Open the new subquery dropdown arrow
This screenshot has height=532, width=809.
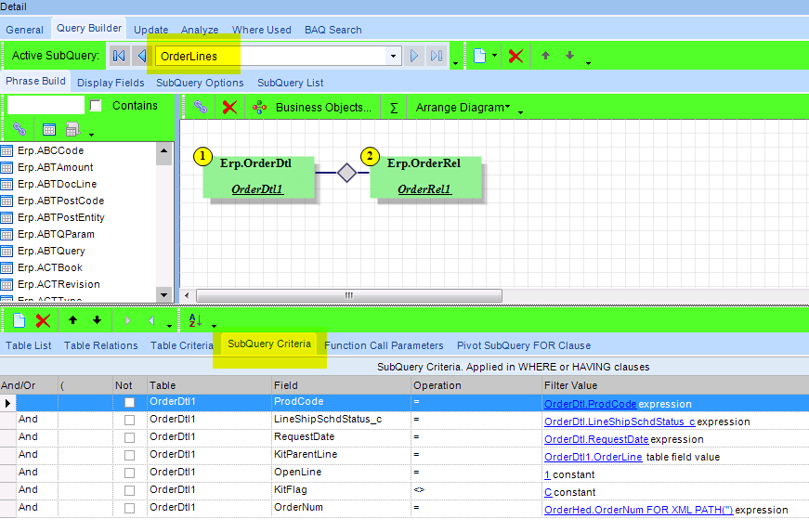click(x=495, y=57)
